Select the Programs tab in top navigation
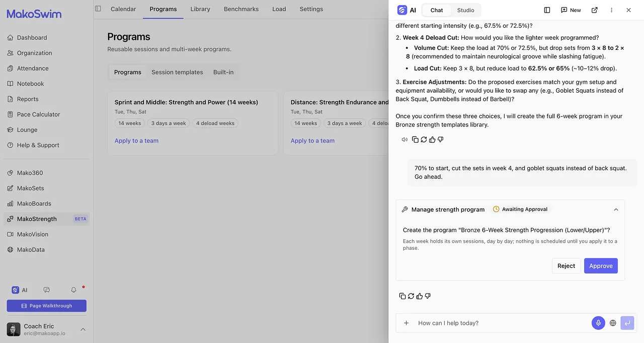The image size is (644, 343). [163, 9]
